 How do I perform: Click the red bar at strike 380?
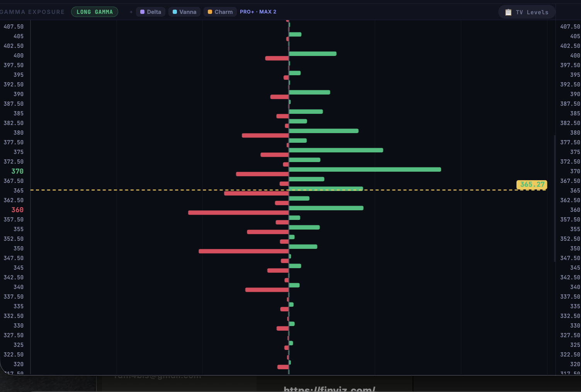(265, 135)
